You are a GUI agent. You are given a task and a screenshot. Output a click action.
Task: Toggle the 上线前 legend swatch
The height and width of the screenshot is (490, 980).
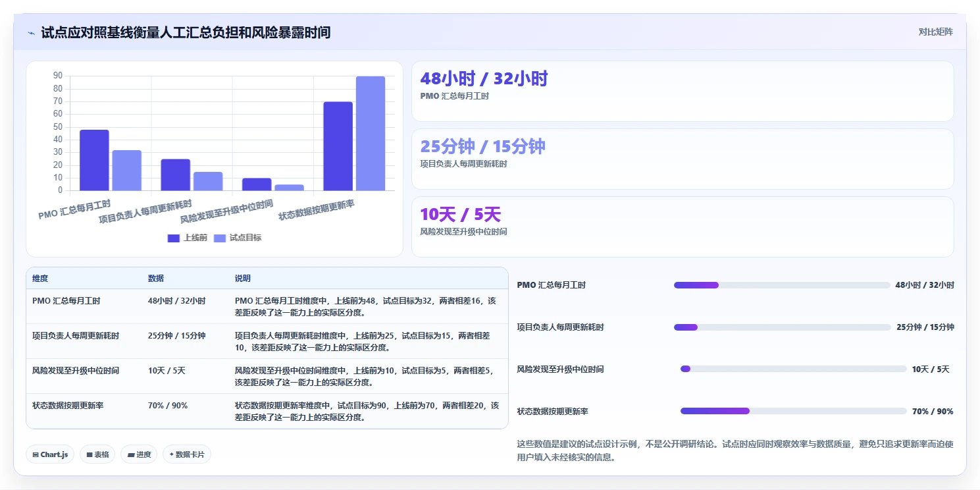(x=174, y=238)
